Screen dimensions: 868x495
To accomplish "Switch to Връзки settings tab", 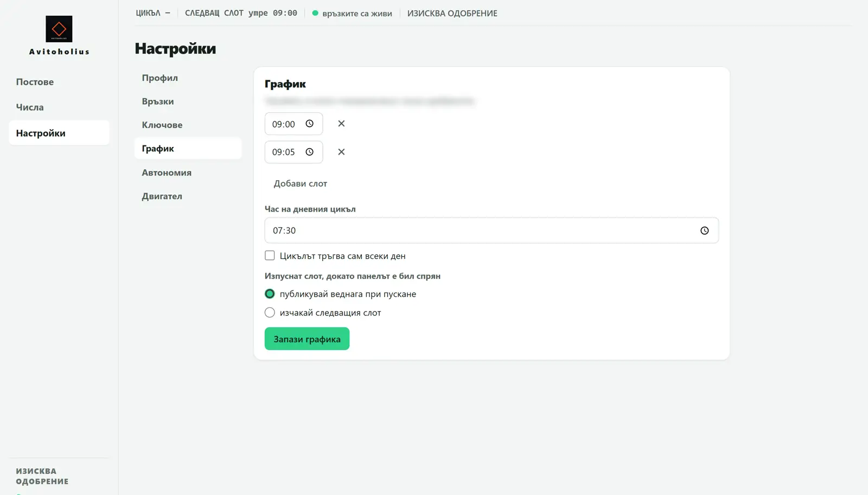I will point(188,101).
